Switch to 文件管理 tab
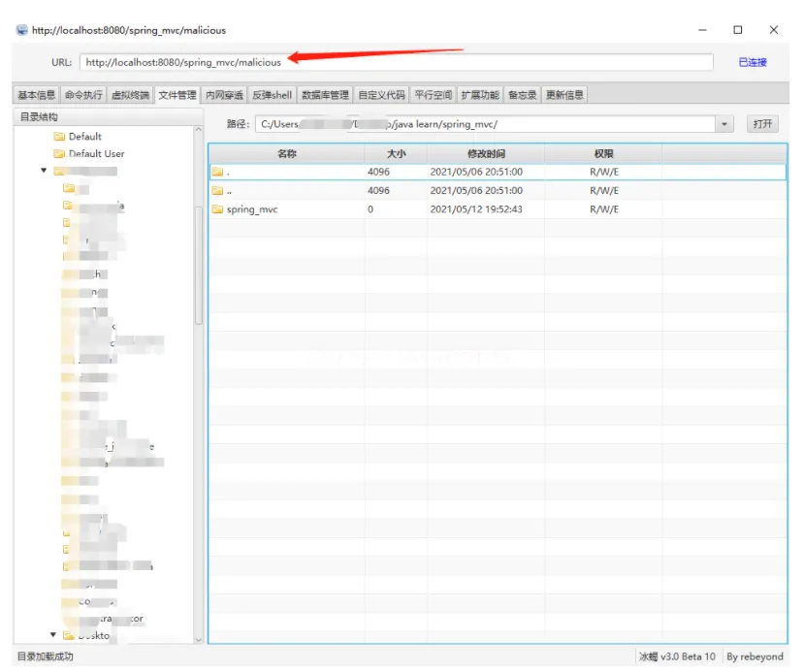The width and height of the screenshot is (804, 672). point(177,95)
